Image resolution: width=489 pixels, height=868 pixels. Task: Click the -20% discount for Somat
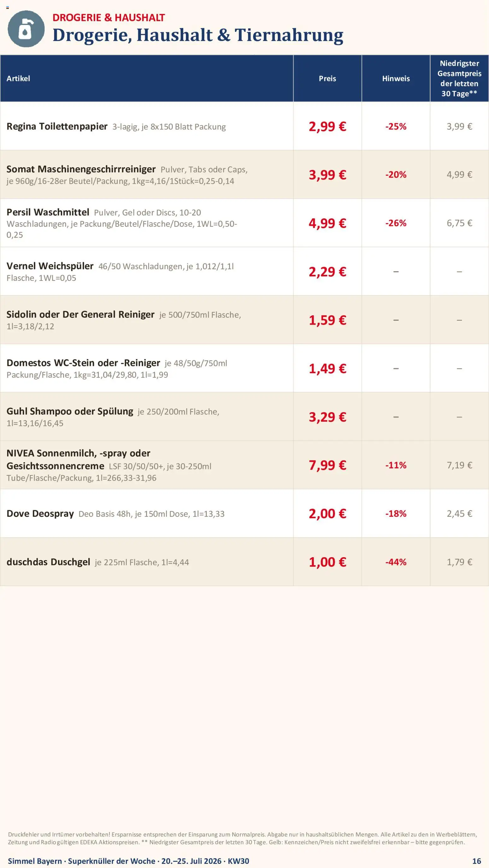(396, 175)
